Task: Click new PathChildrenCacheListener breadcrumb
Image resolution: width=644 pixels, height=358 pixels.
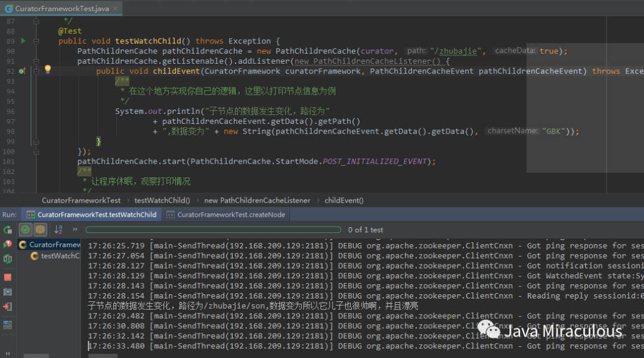Action: tap(257, 201)
